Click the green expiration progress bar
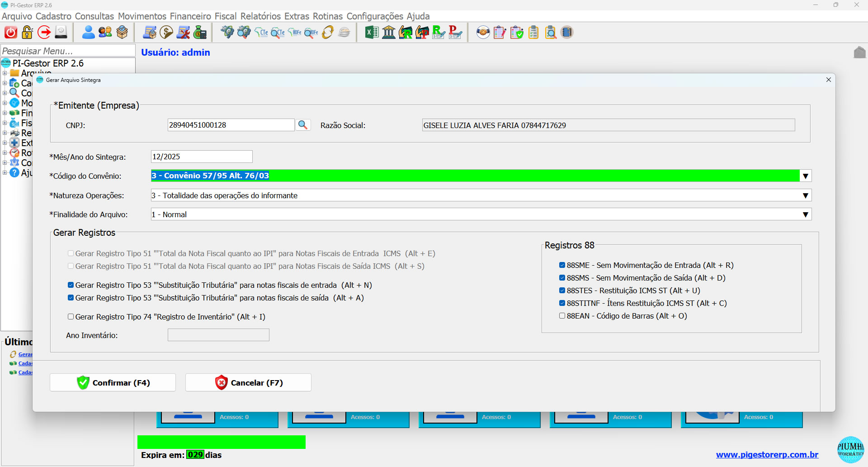 [x=222, y=442]
